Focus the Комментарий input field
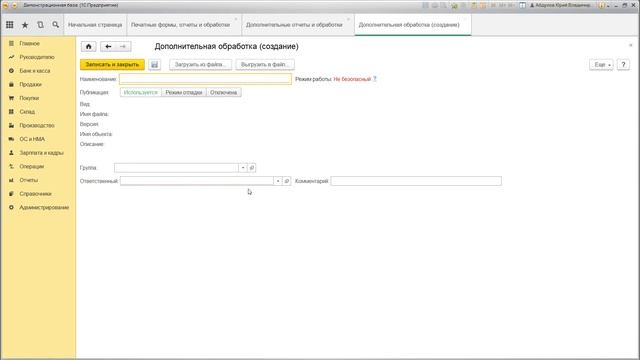640x360 pixels. [x=416, y=181]
